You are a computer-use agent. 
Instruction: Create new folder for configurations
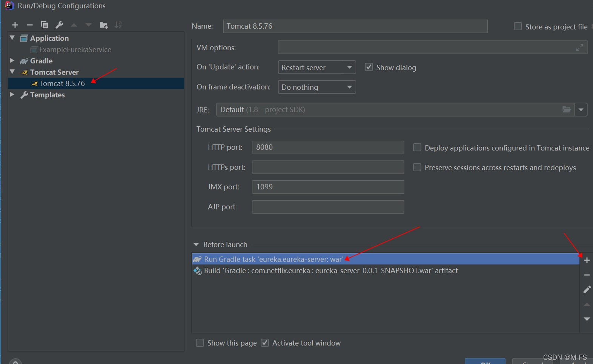point(104,25)
